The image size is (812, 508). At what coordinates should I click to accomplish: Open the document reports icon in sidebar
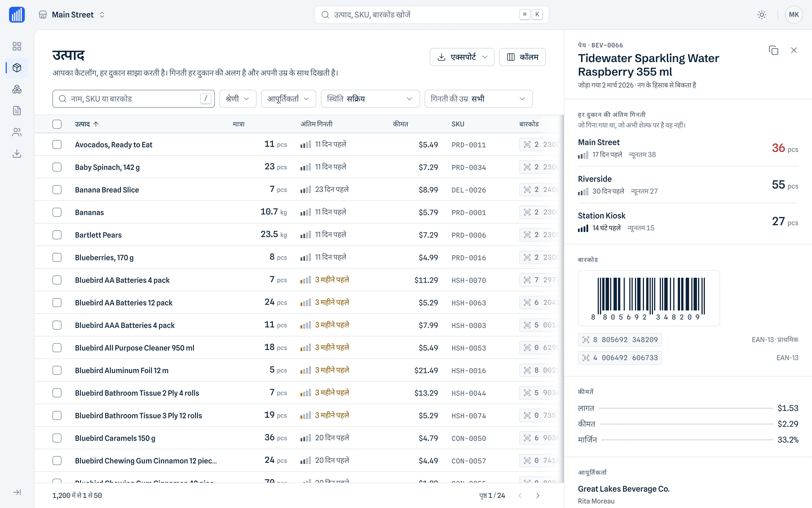click(x=17, y=111)
